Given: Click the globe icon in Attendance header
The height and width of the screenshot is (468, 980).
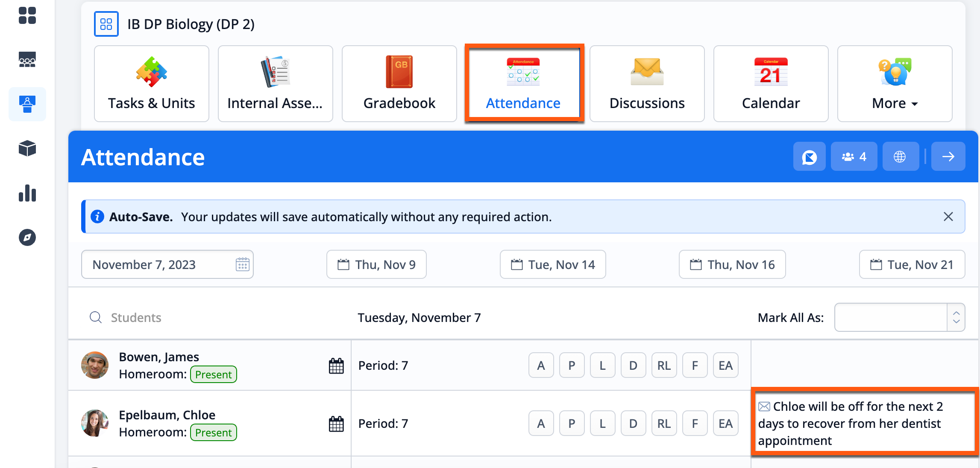Looking at the screenshot, I should 900,157.
